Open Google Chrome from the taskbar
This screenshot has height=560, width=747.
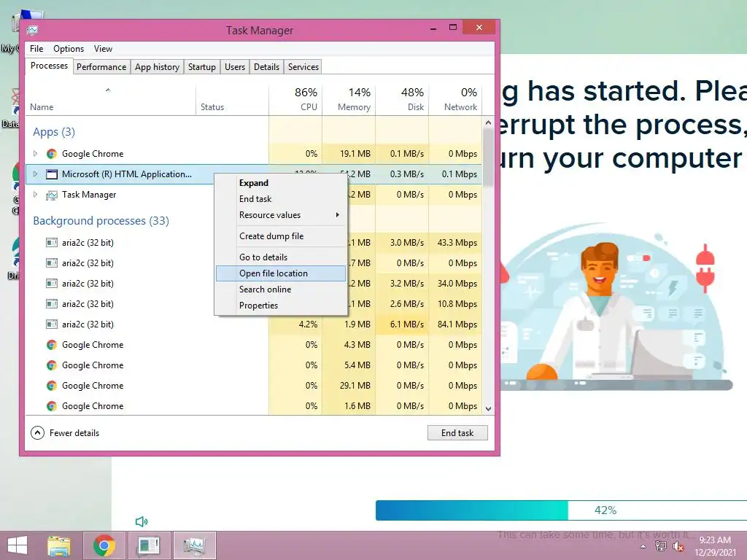point(104,545)
